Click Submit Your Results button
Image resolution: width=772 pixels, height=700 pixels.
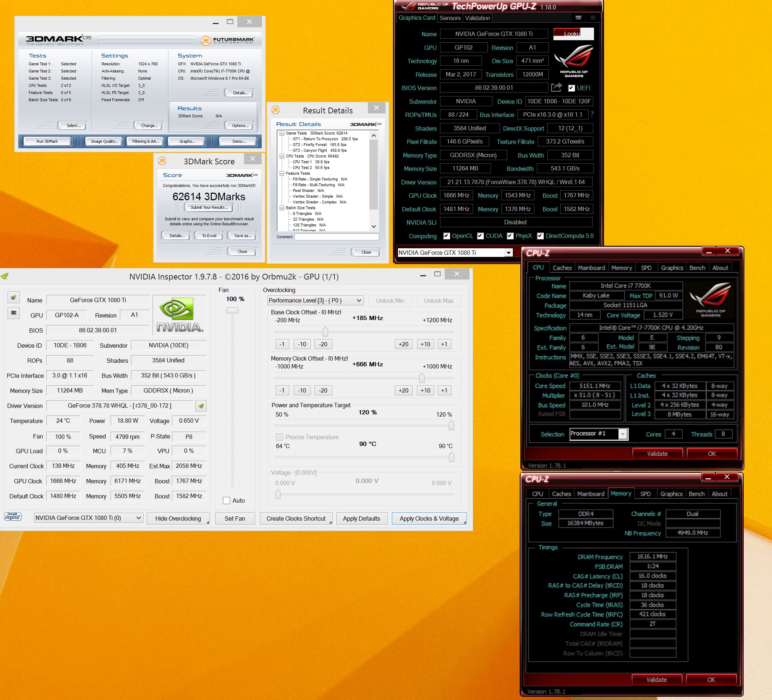click(x=209, y=207)
